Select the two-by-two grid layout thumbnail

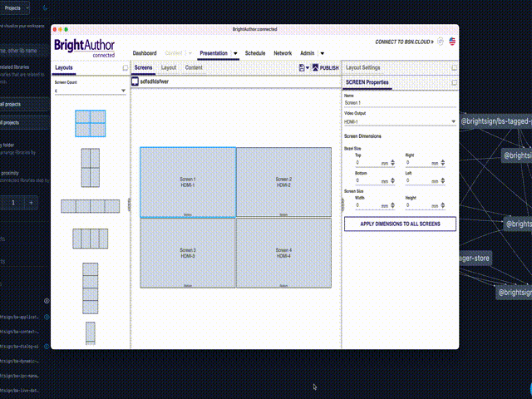pos(91,124)
